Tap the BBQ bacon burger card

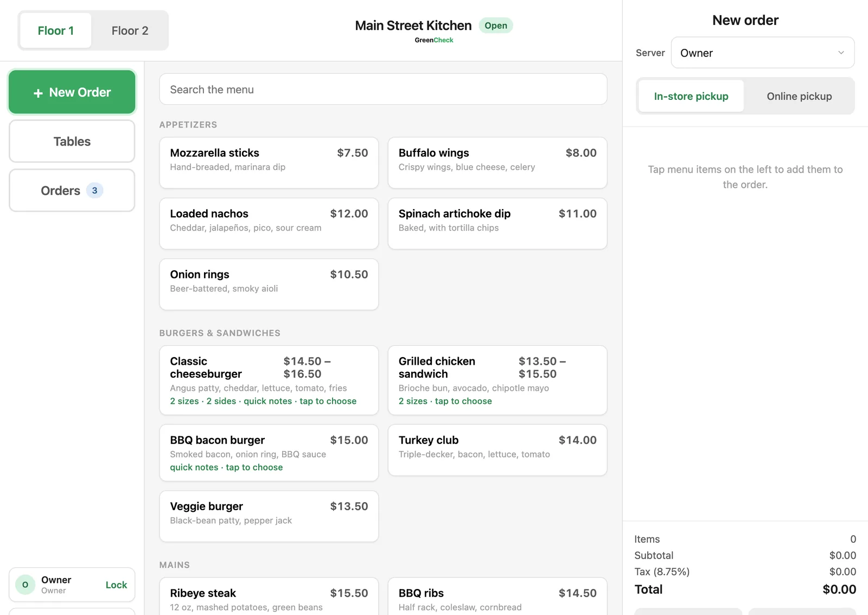tap(269, 453)
